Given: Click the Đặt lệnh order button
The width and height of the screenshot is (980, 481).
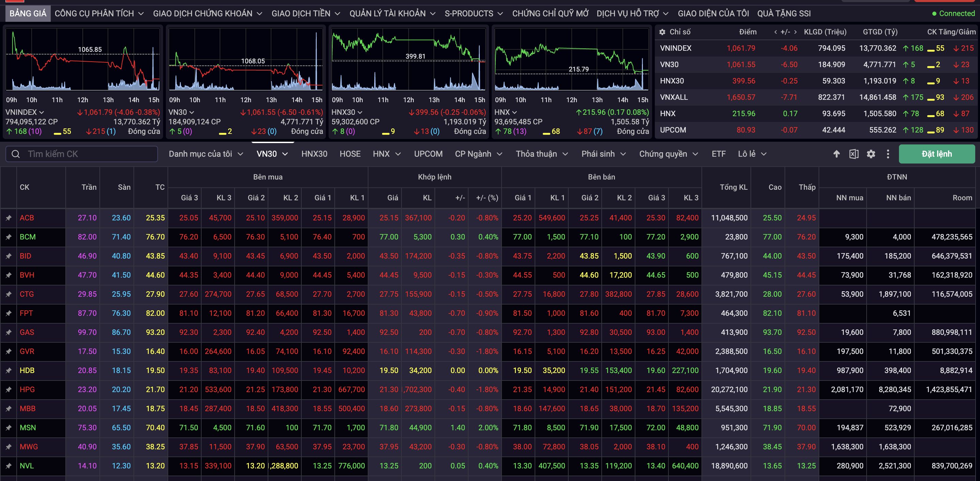Looking at the screenshot, I should 937,154.
